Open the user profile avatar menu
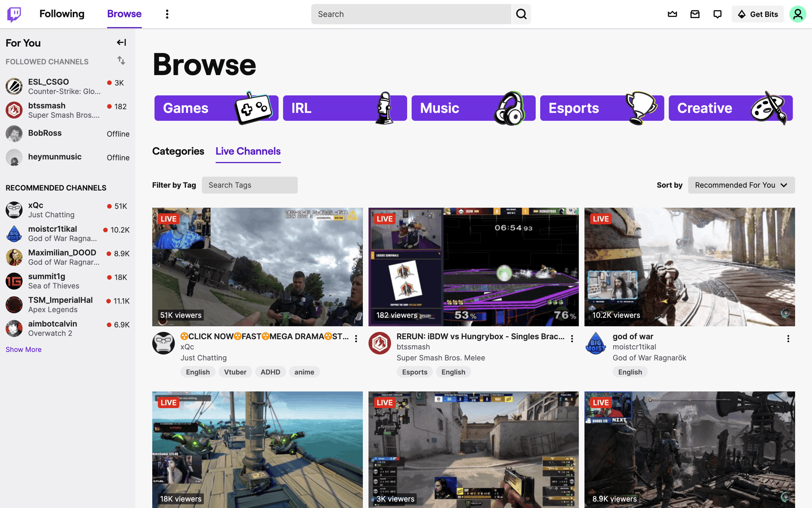Screen dimensions: 812x508 click(798, 14)
